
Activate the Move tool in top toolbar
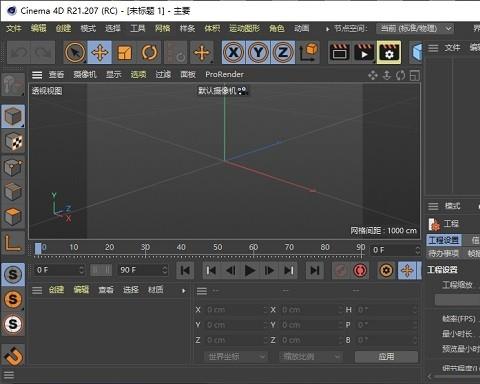point(100,52)
